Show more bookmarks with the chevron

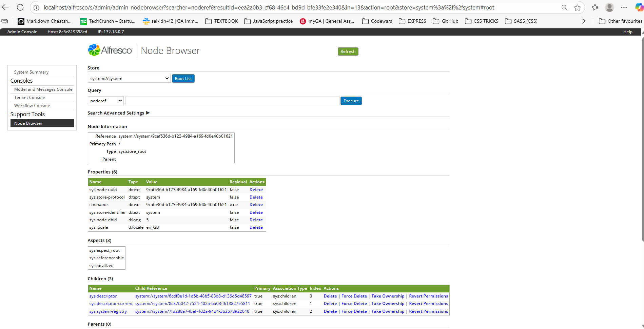[584, 21]
